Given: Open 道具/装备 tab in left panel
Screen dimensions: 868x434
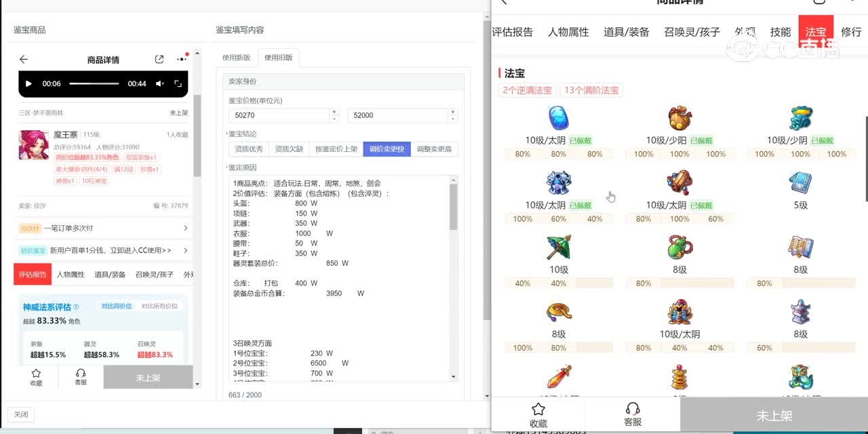Looking at the screenshot, I should 109,275.
